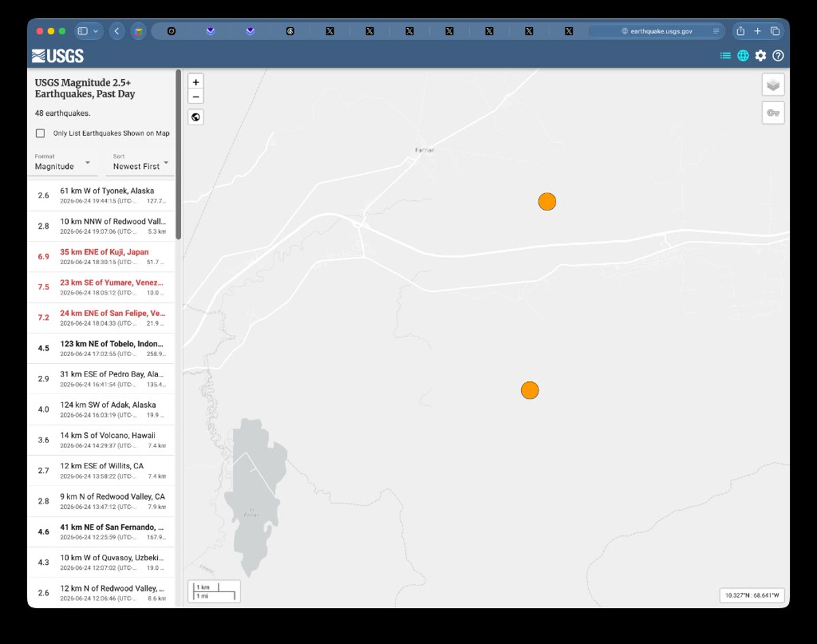Screen dimensions: 817x644
Task: Go back with Safari back arrow
Action: pos(117,31)
